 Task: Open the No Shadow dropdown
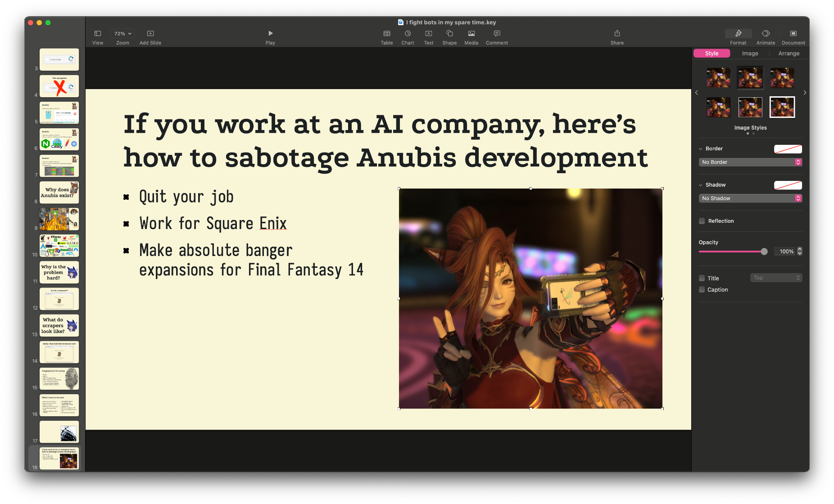750,198
